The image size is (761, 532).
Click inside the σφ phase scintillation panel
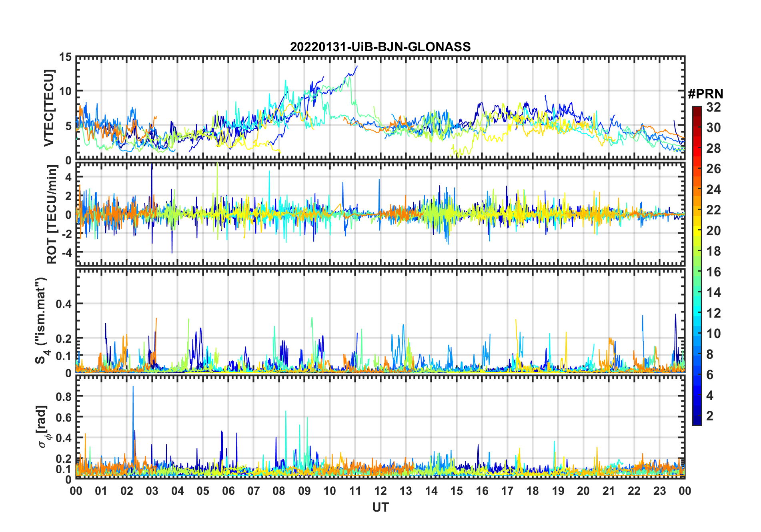point(380,427)
